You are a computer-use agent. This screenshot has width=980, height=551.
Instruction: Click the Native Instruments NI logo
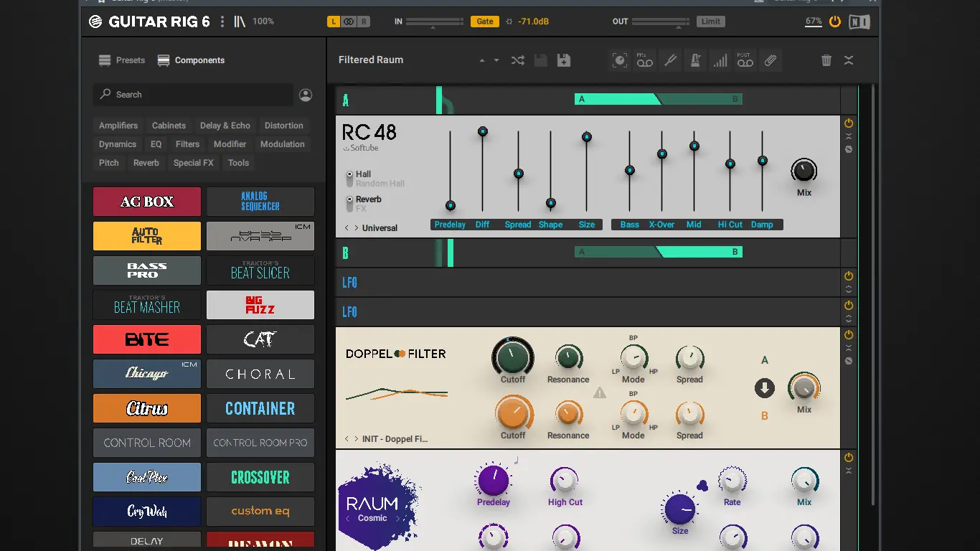click(859, 22)
